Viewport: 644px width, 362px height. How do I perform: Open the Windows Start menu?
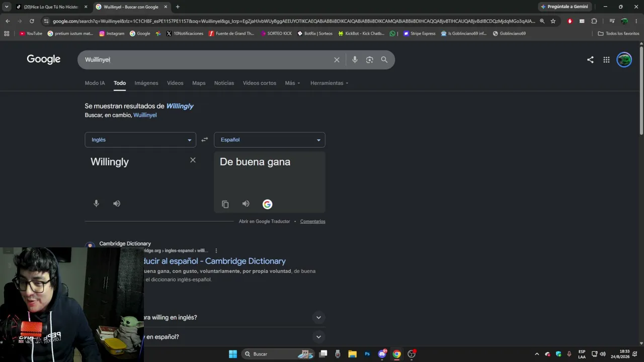coord(233,354)
